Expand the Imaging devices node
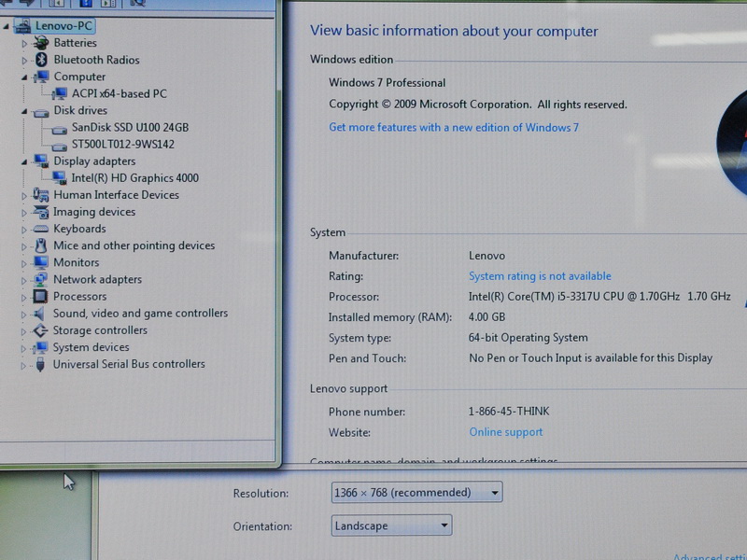This screenshot has width=747, height=560. 24,213
